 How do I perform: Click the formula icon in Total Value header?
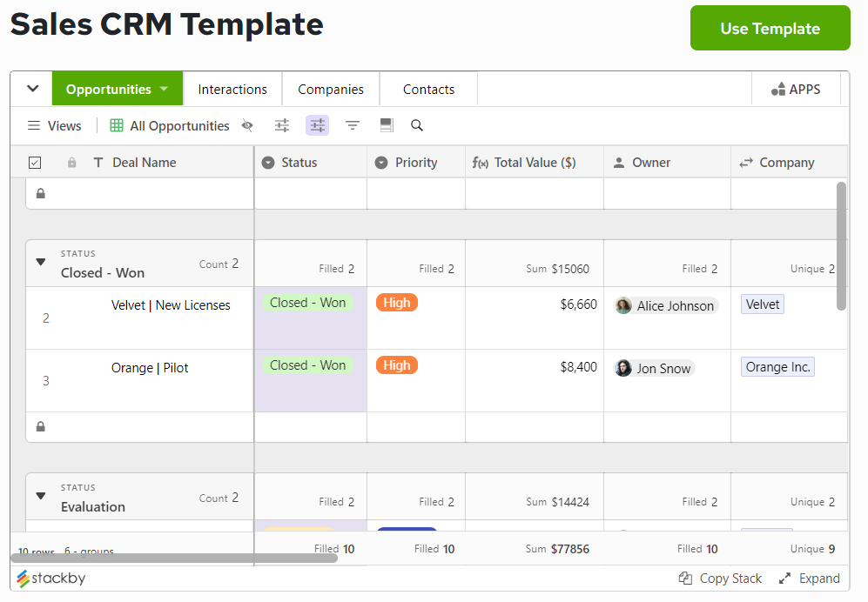point(480,163)
